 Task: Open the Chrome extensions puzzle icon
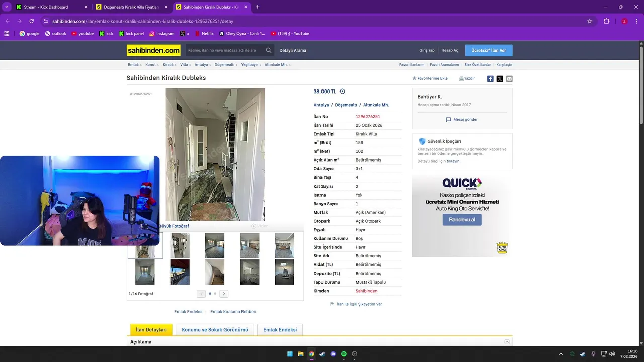click(x=606, y=21)
